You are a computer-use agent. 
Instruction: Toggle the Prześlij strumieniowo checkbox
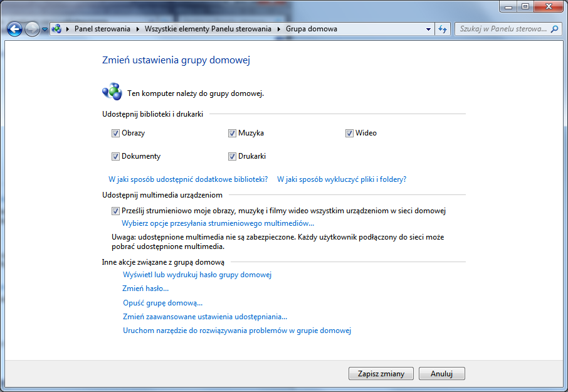pyautogui.click(x=115, y=211)
